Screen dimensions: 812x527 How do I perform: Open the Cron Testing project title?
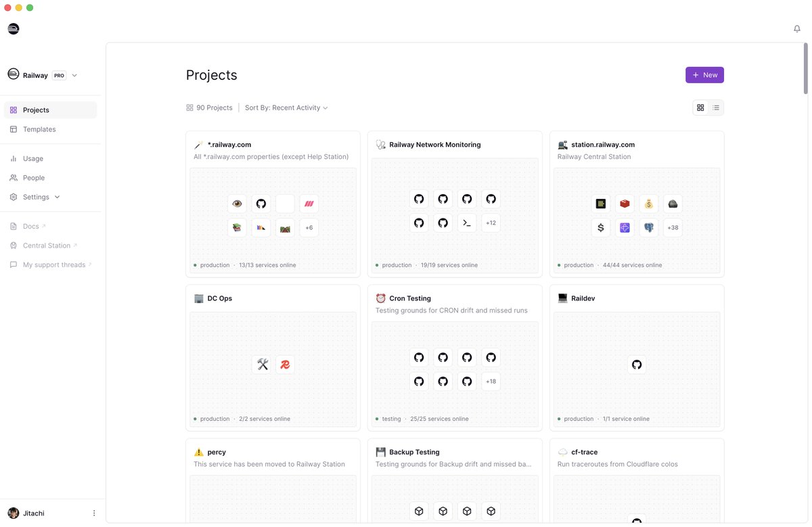tap(410, 298)
